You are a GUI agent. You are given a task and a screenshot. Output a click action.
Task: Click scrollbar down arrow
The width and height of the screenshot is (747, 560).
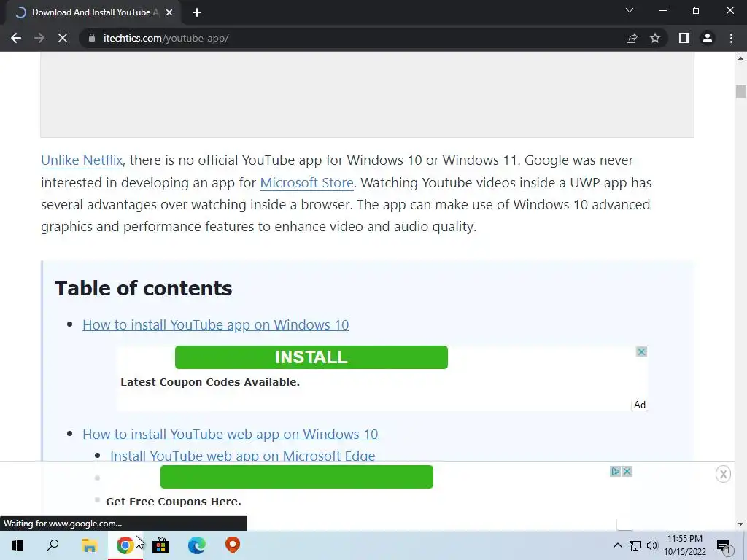coord(740,524)
